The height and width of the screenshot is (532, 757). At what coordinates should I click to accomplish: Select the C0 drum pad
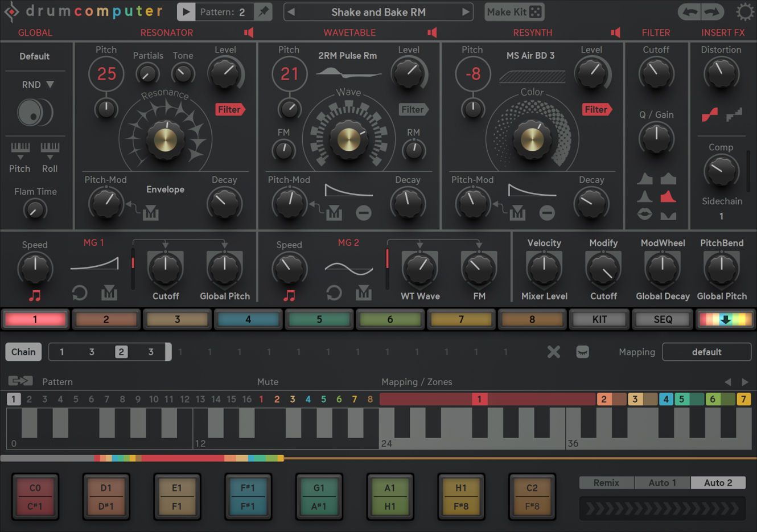[x=35, y=496]
